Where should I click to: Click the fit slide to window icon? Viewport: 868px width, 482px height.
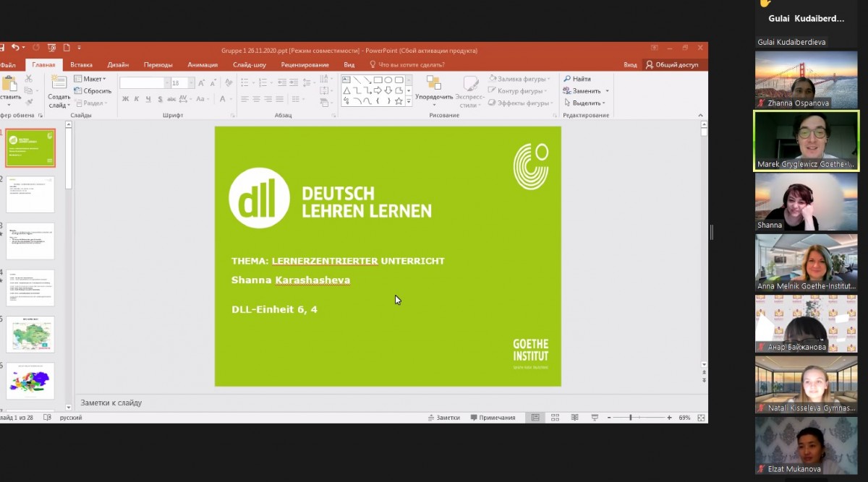[701, 418]
